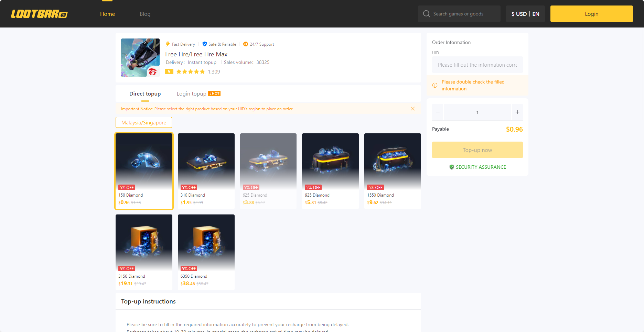
Task: Open the SECURITY ASSURANCE link text
Action: 481,167
